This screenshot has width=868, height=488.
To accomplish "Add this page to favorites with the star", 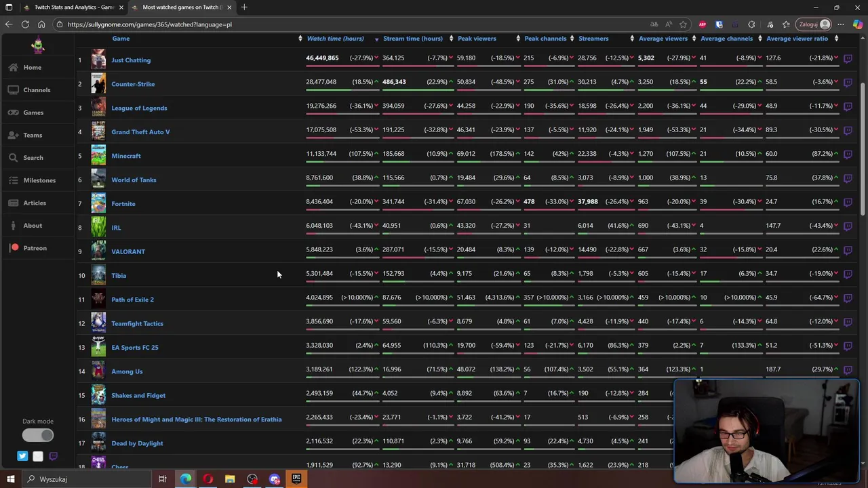I will click(683, 24).
